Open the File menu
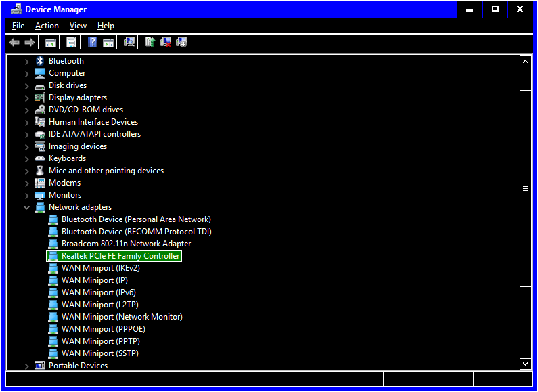Viewport: 538px width, 392px height. point(18,26)
